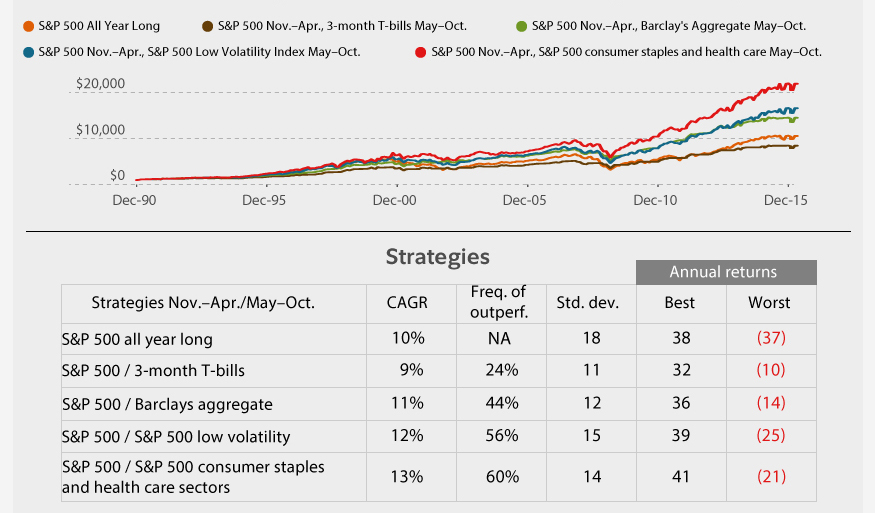Click the brown 3-month T-bills legend dot
Viewport: 875px width, 513px height.
(x=207, y=25)
